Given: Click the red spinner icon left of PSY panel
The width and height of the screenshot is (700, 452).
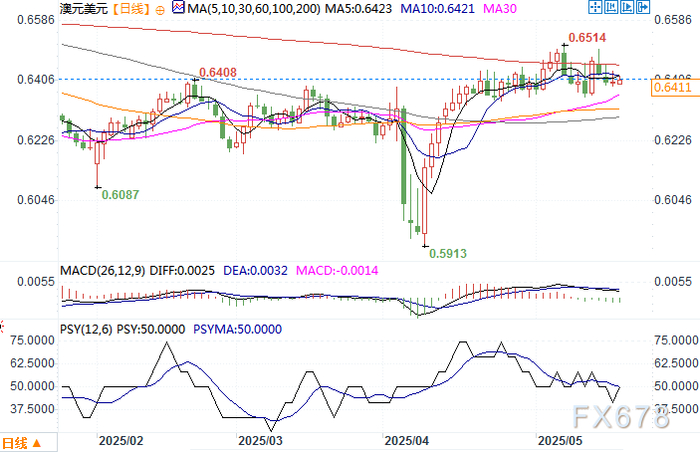Looking at the screenshot, I should click(1, 327).
